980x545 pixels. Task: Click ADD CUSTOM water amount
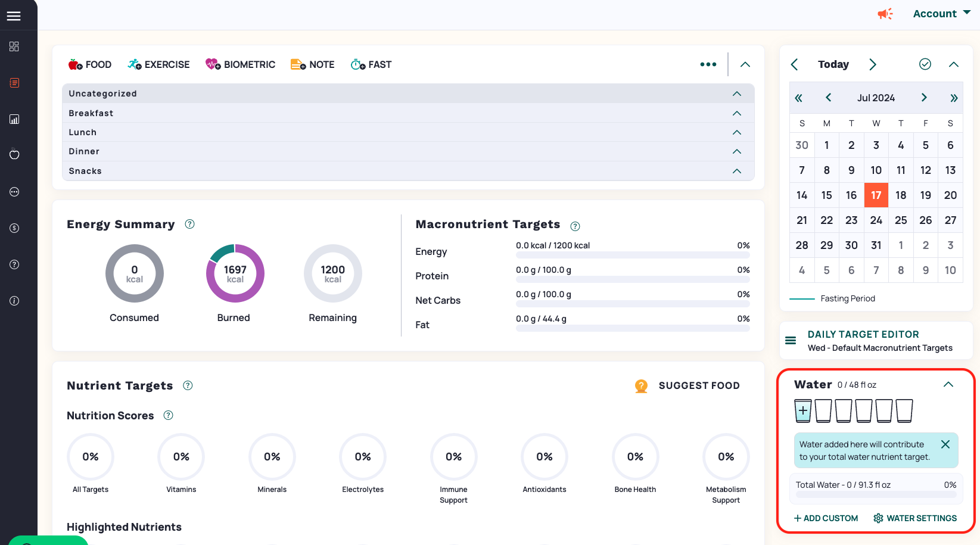826,518
